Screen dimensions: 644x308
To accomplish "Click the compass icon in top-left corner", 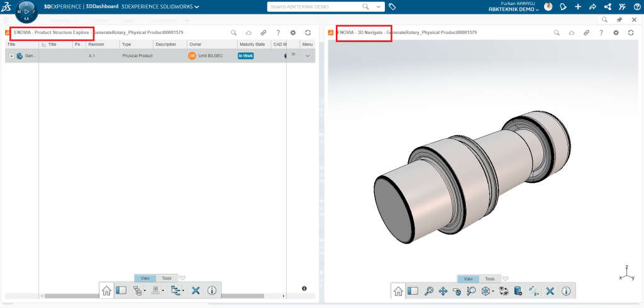I will tap(26, 10).
